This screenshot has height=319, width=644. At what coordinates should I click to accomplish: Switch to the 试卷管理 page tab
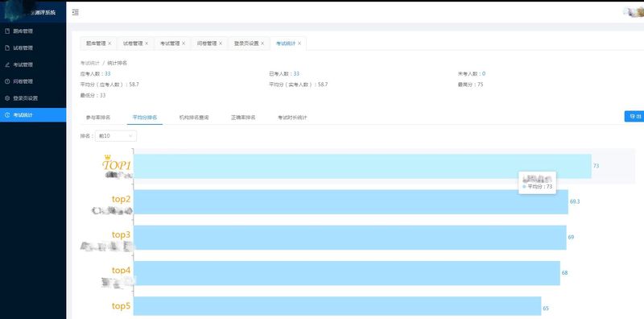click(132, 43)
